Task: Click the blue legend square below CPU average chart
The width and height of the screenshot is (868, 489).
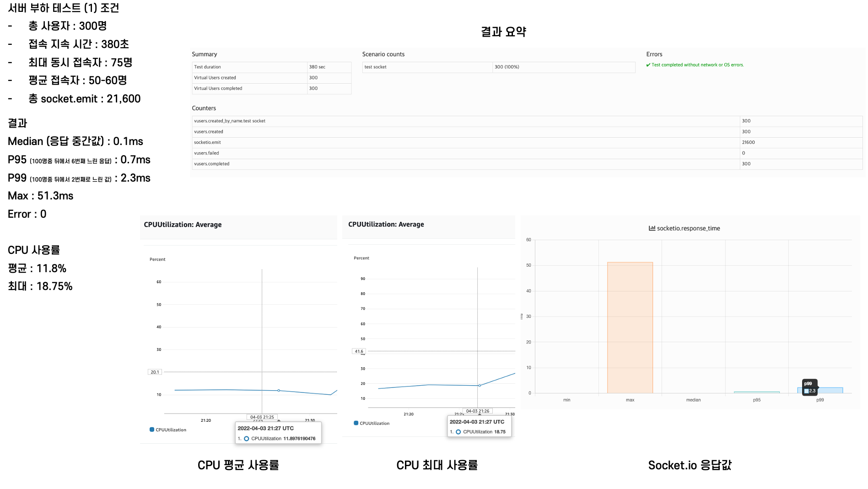Action: [x=151, y=430]
